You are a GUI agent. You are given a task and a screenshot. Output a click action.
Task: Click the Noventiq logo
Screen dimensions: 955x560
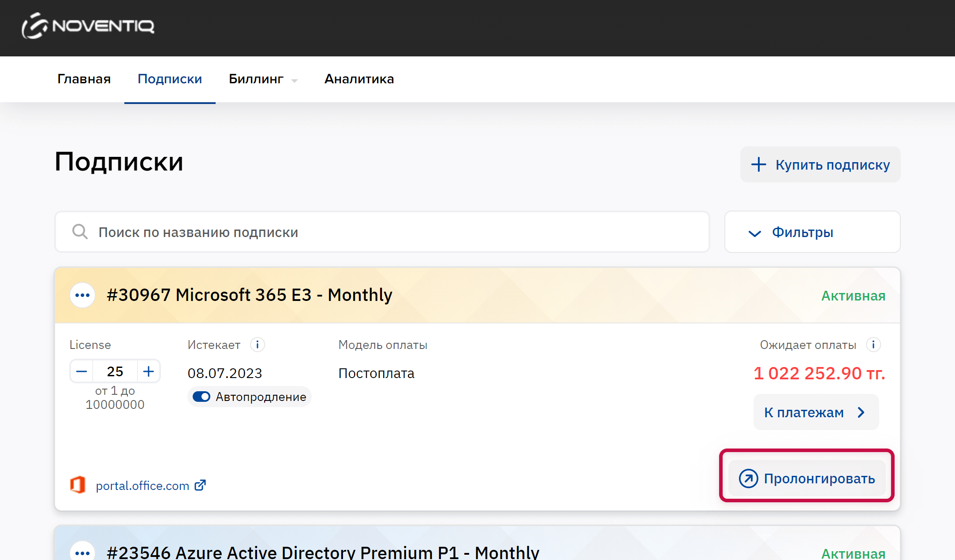coord(88,26)
